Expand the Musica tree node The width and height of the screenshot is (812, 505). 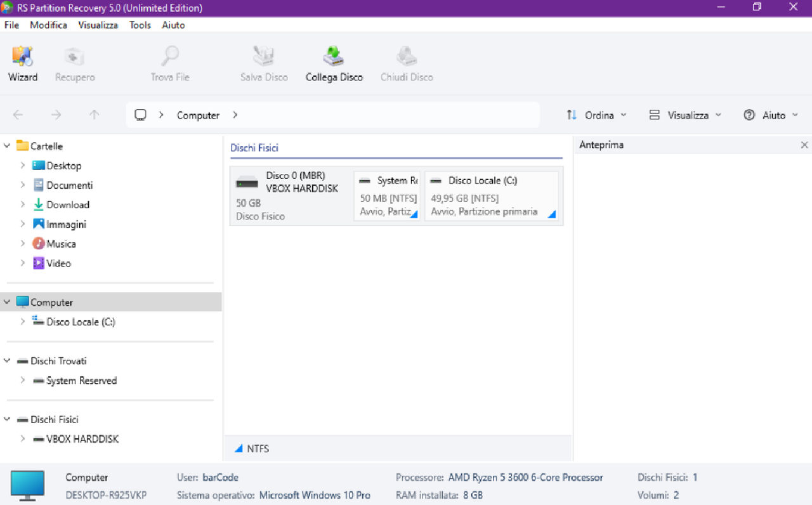tap(23, 244)
